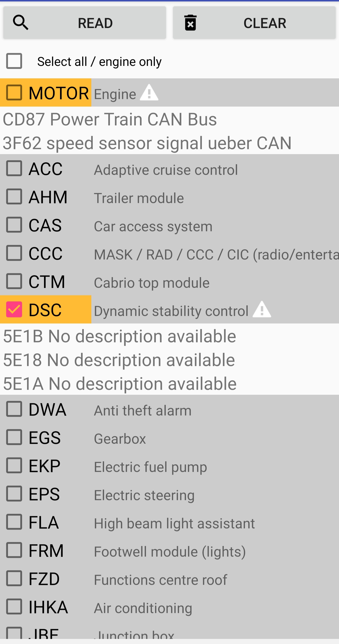This screenshot has width=339, height=644.
Task: Select the 3F62 speed sensor signal entry
Action: click(x=147, y=143)
